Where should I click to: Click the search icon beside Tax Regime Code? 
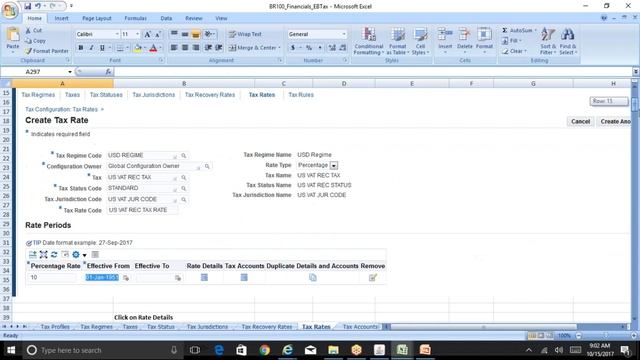pos(184,156)
